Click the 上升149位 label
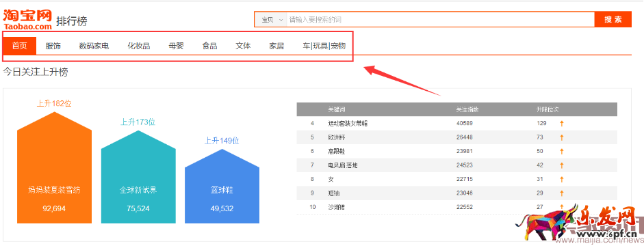This screenshot has height=248, width=644. (222, 141)
